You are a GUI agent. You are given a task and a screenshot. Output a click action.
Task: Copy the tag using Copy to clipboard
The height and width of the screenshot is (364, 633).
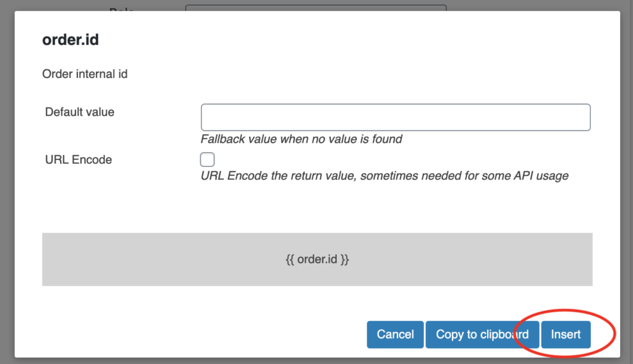(x=482, y=334)
